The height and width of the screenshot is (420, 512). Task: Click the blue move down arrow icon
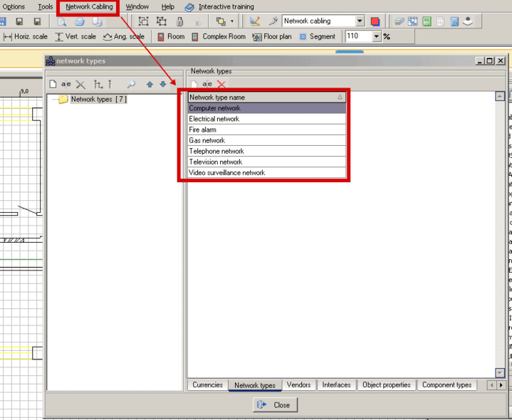click(x=162, y=84)
